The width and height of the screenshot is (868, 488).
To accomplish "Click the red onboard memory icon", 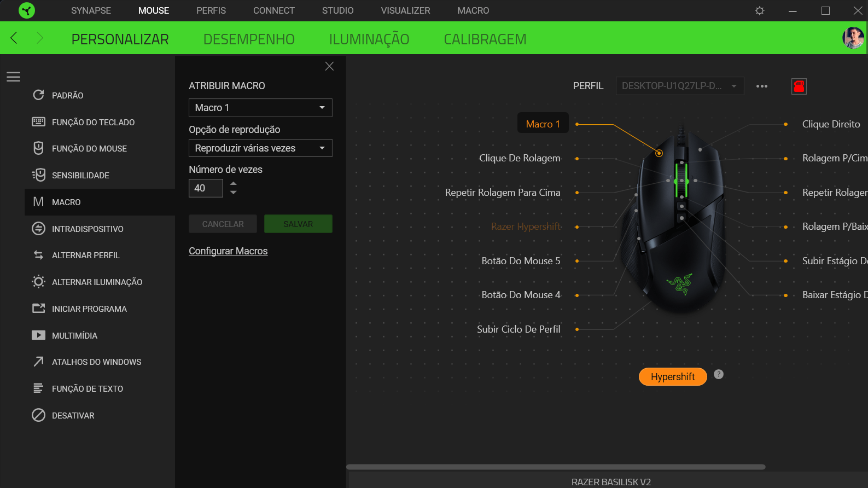I will pos(799,86).
